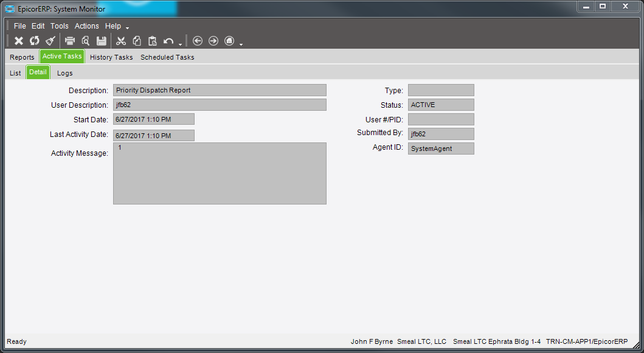Click the empty User #/PID field
This screenshot has width=644, height=353.
[441, 119]
